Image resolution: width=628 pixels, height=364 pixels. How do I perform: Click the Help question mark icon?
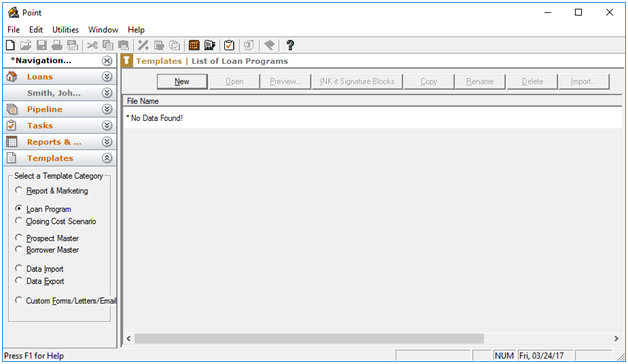click(290, 45)
